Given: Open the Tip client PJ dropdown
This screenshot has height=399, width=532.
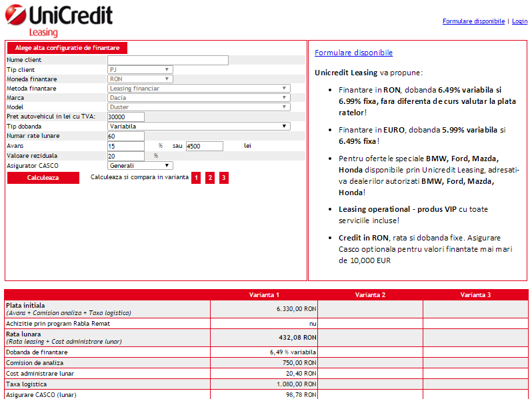Looking at the screenshot, I should (140, 69).
